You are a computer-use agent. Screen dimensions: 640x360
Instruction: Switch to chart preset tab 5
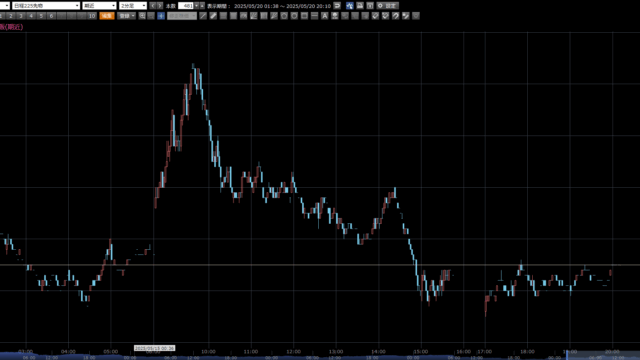pyautogui.click(x=41, y=16)
